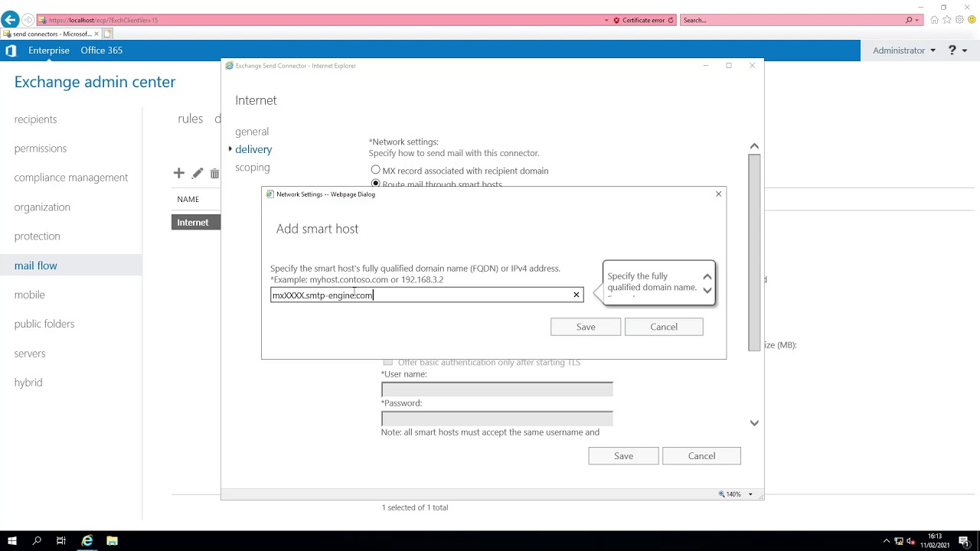The image size is (980, 551).
Task: Click the search magnifier icon in browser
Action: [909, 20]
